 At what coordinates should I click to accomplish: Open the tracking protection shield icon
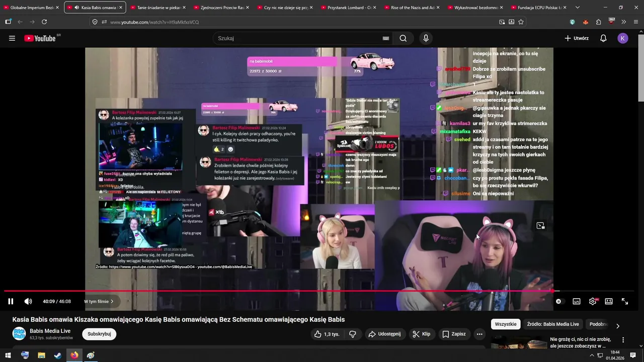[95, 22]
